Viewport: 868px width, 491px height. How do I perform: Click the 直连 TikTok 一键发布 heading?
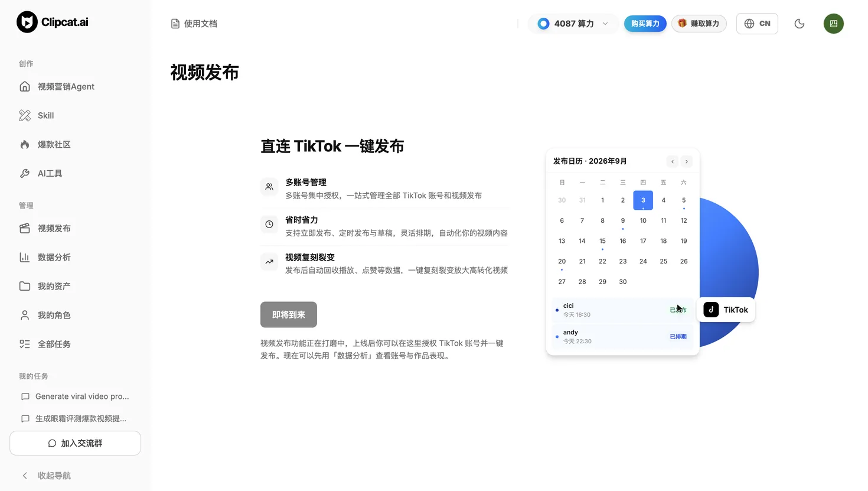tap(332, 146)
